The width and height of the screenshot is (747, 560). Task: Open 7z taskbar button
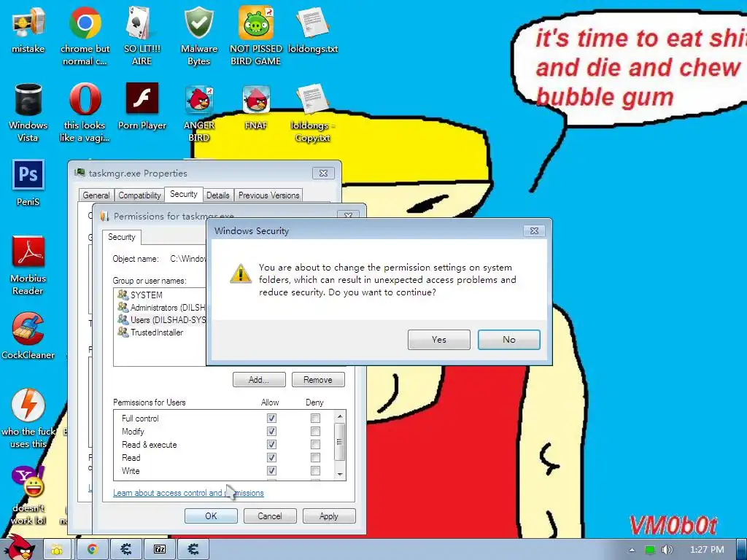point(160,550)
